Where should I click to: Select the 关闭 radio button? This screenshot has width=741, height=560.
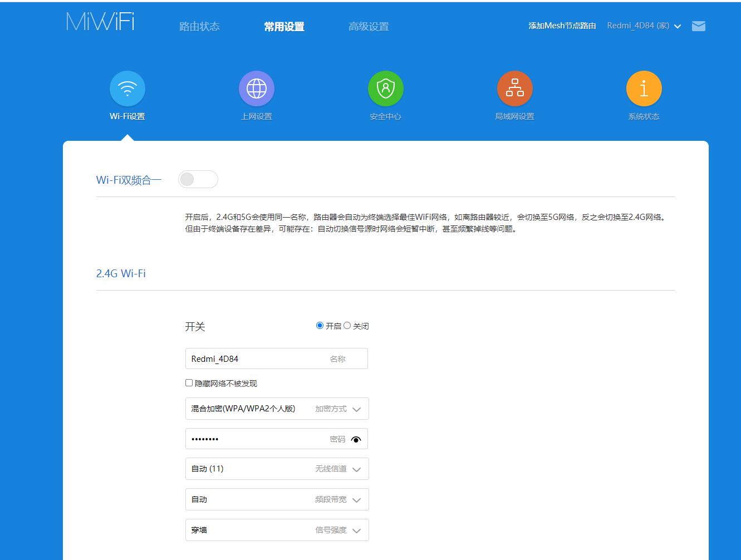[x=347, y=326]
